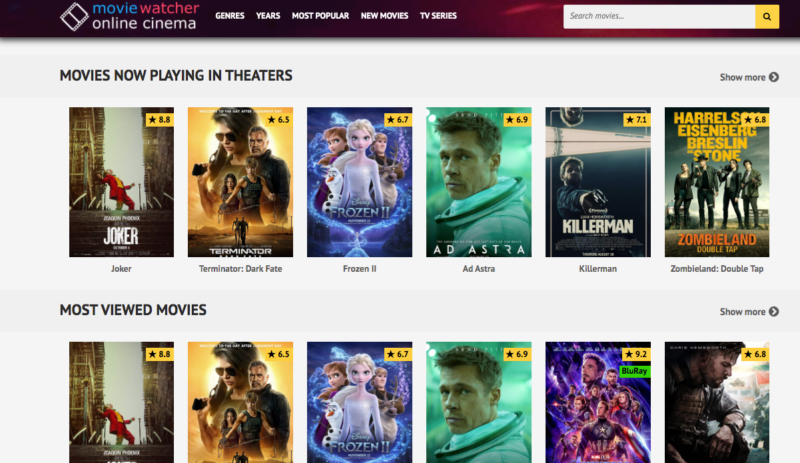Click the movie watcher diamond logo icon

[74, 16]
